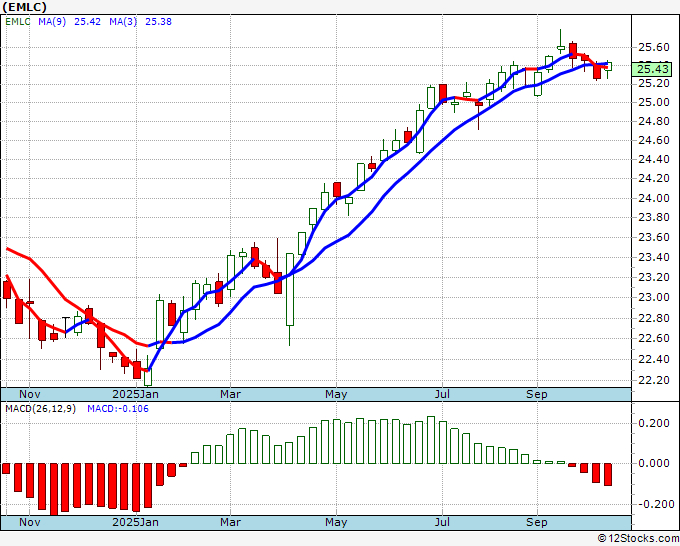Click the Sep label on MACD axis

click(x=537, y=522)
